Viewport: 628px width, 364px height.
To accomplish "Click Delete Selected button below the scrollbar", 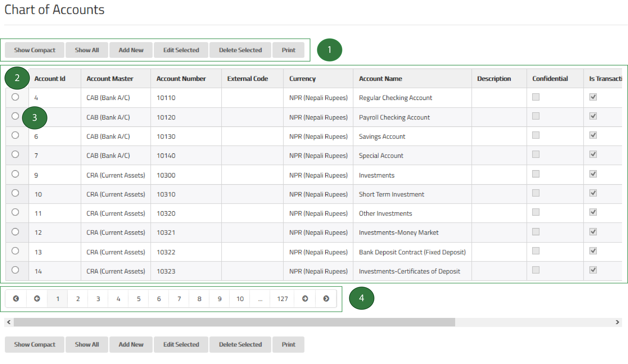I will (240, 344).
